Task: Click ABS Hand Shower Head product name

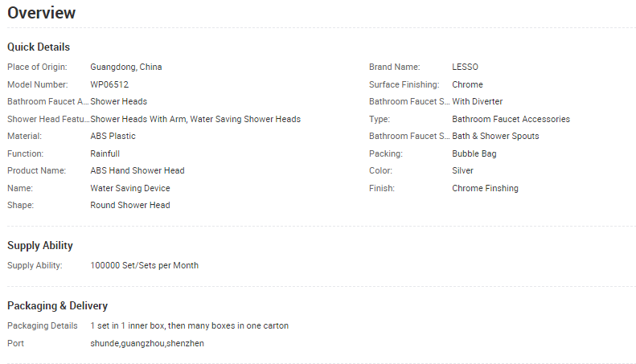Action: 137,170
